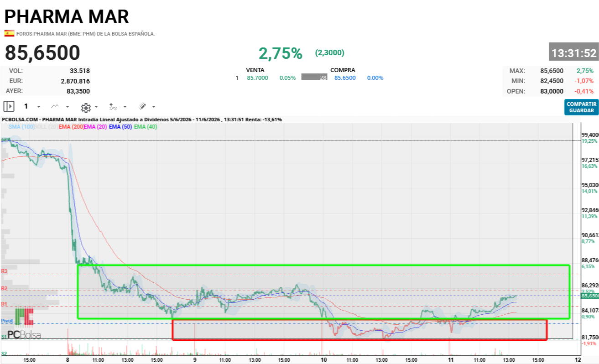This screenshot has width=599, height=364.
Task: Click the line chart type icon
Action: [x=55, y=106]
